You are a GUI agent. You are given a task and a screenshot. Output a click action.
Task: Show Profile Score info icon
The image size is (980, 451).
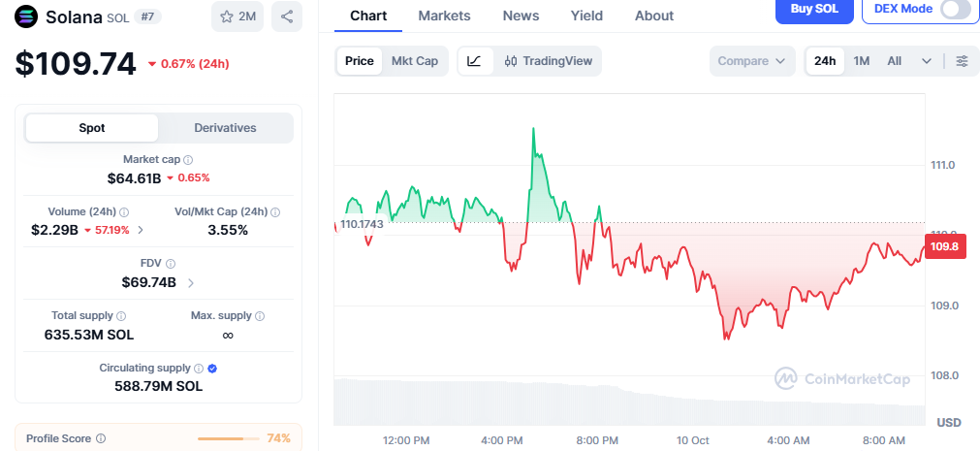point(101,438)
